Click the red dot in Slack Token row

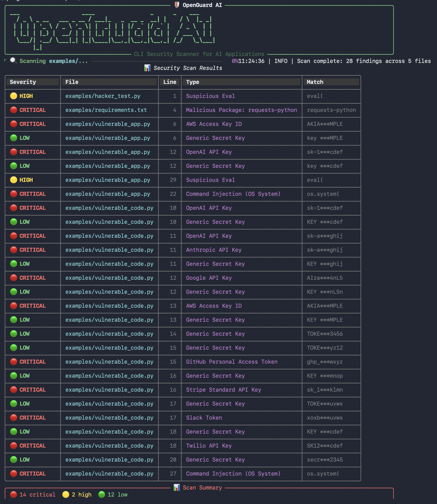coord(14,418)
